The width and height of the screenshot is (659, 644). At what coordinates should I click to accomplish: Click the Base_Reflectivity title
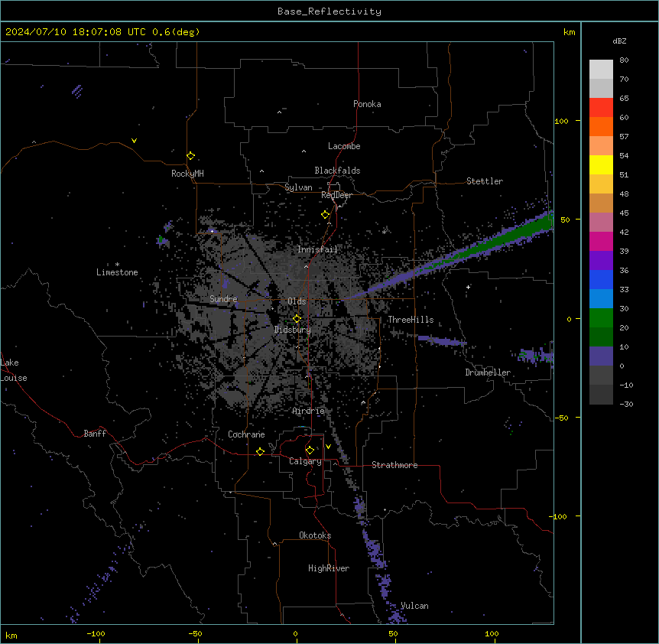tap(329, 11)
